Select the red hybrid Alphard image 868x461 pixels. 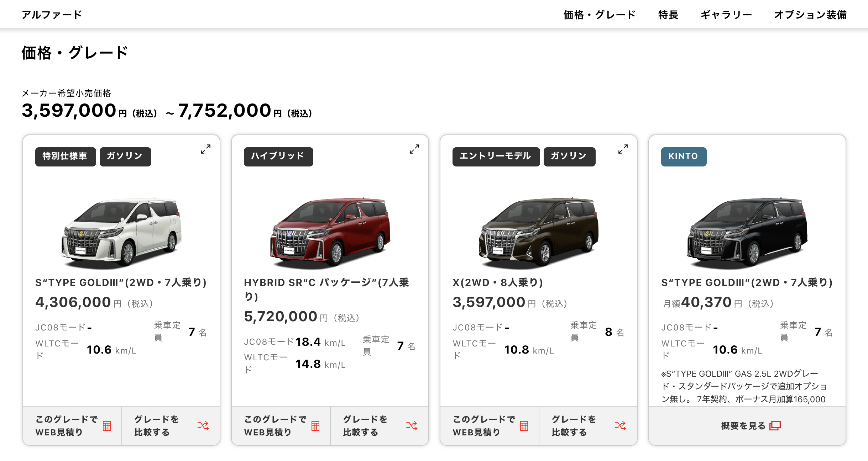click(x=330, y=232)
